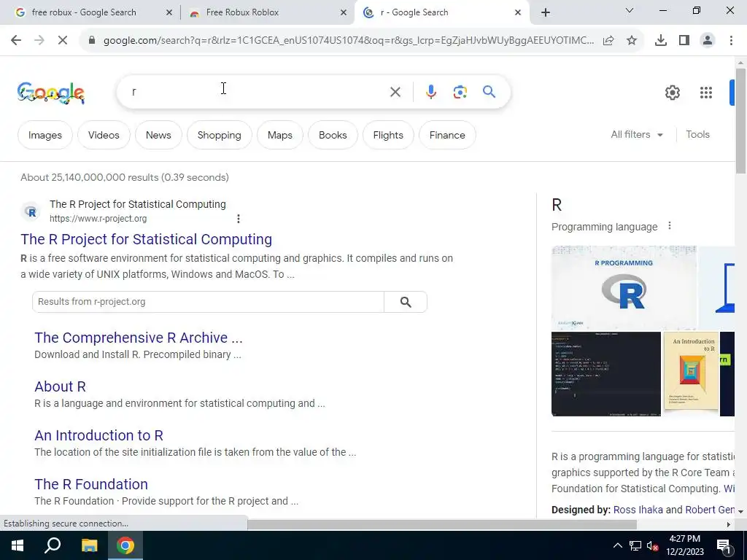The image size is (747, 560).
Task: Search by image with Google Lens icon
Action: [x=460, y=92]
